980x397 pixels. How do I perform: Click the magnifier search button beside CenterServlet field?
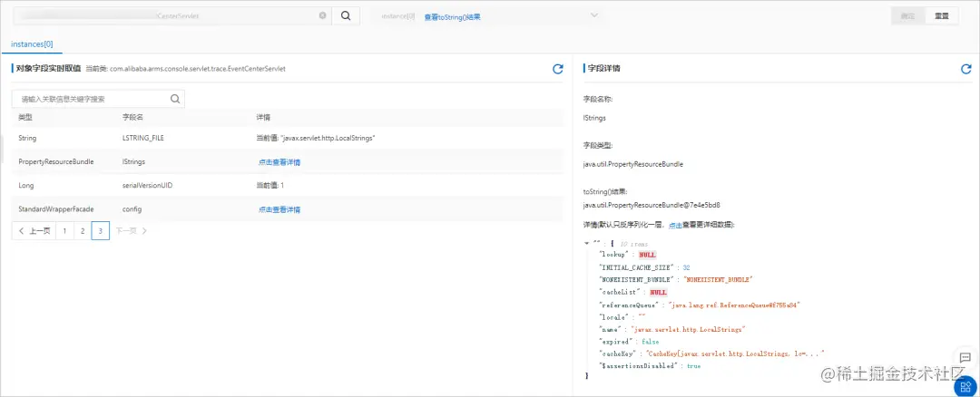[346, 15]
